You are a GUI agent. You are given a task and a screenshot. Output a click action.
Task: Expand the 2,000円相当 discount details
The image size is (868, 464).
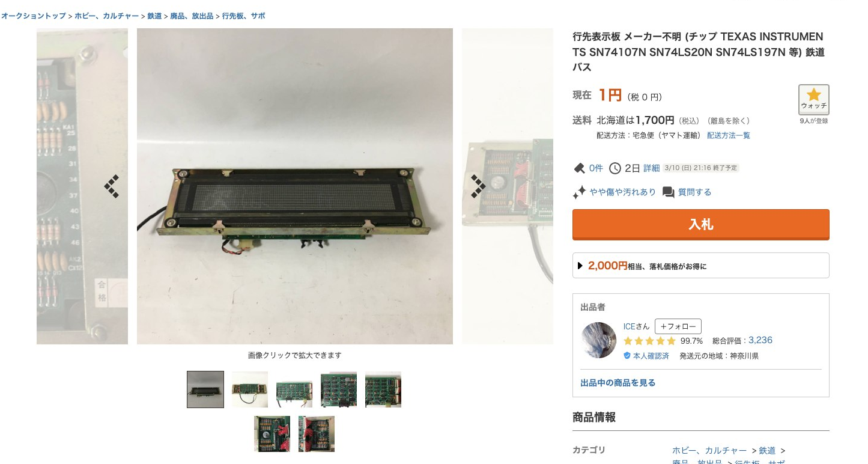(x=700, y=266)
